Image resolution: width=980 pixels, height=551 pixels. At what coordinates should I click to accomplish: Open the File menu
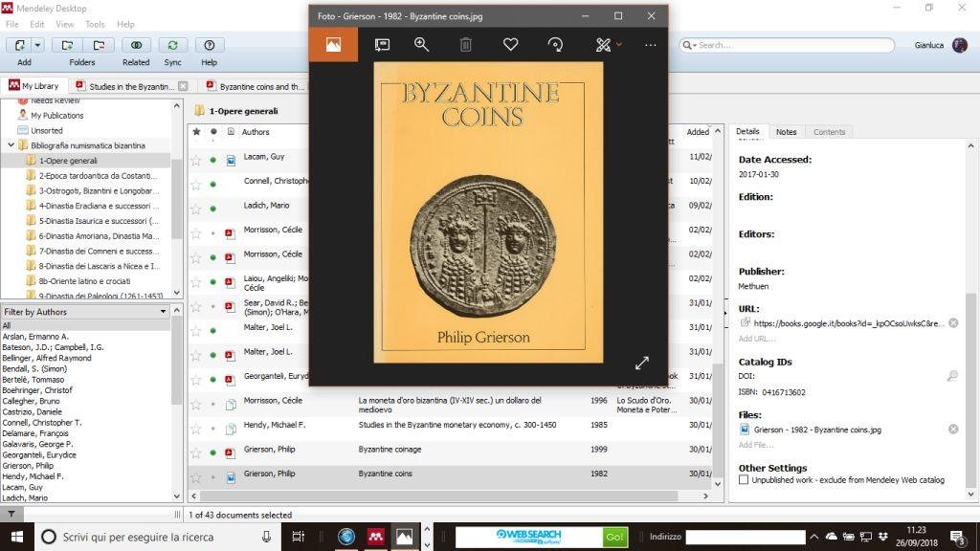pos(11,24)
